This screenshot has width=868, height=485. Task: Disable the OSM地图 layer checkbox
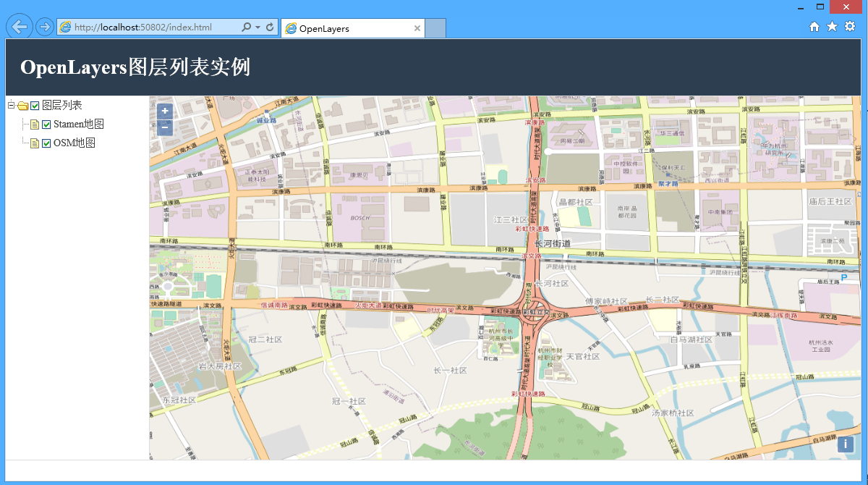tap(45, 143)
